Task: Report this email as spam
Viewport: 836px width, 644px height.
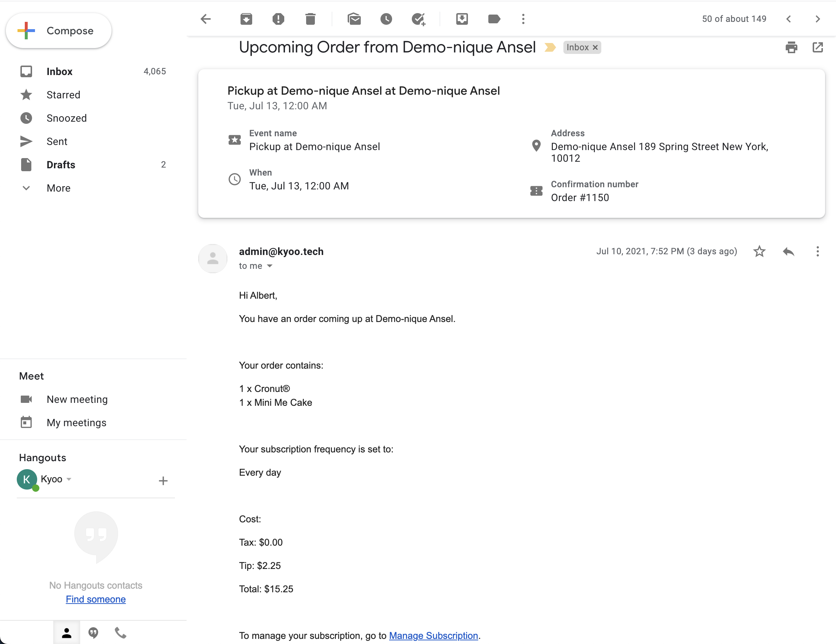Action: [x=278, y=19]
